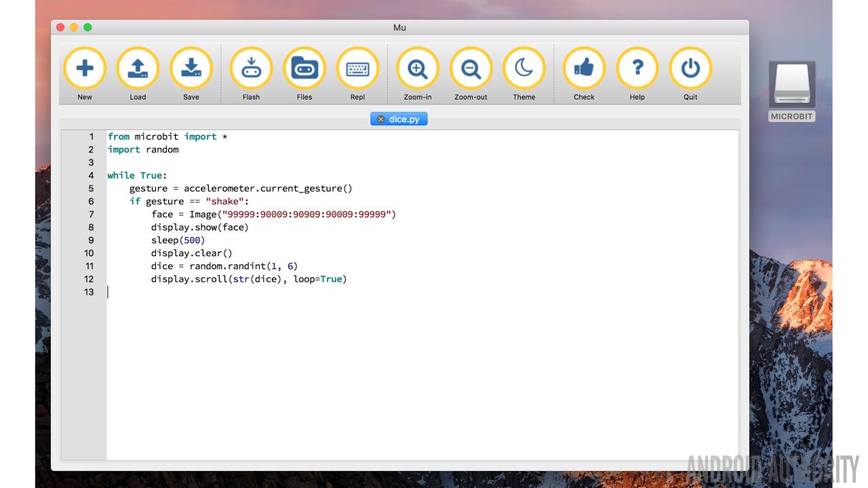The image size is (868, 488).
Task: Click the green maximize window button
Action: click(87, 27)
